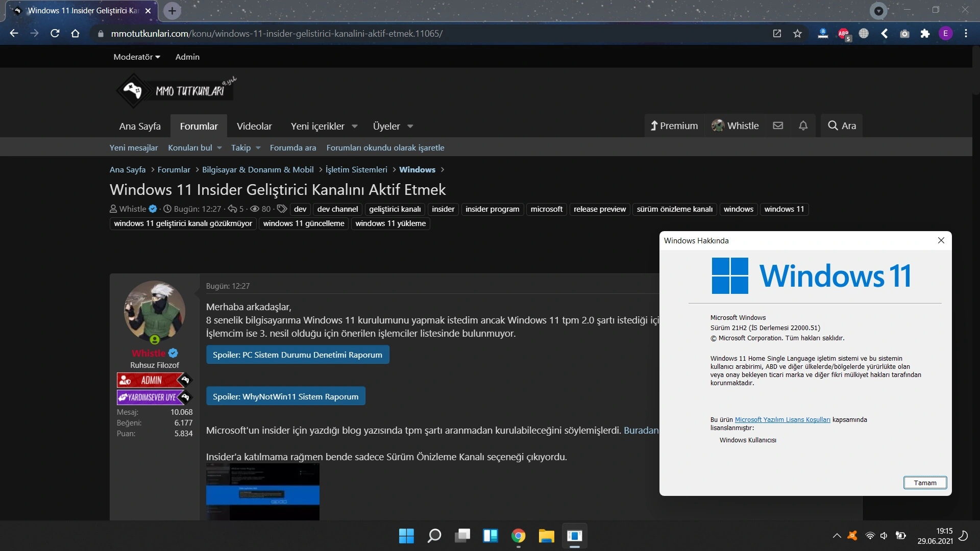
Task: Go to Bilgisayar & Donanım & Mobil breadcrumb
Action: point(258,170)
